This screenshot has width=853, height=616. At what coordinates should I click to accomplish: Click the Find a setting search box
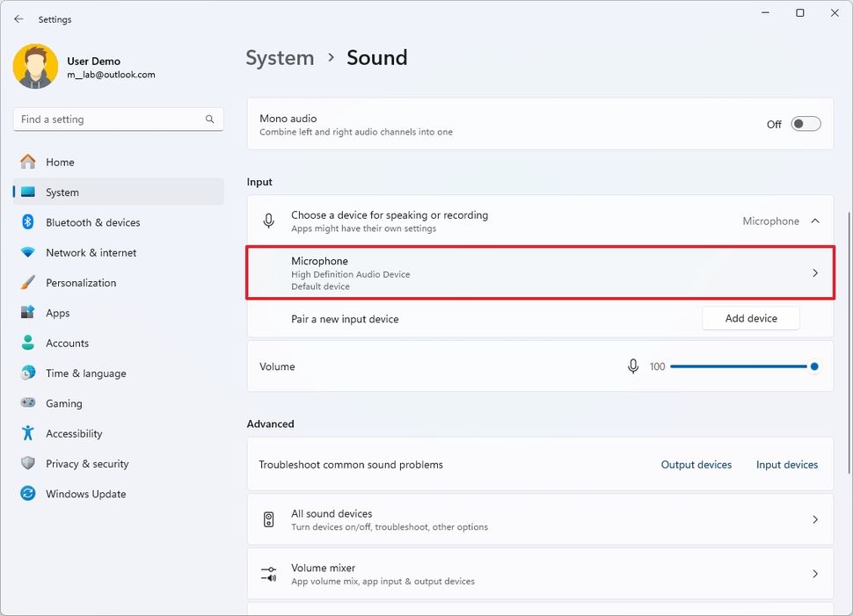[118, 119]
